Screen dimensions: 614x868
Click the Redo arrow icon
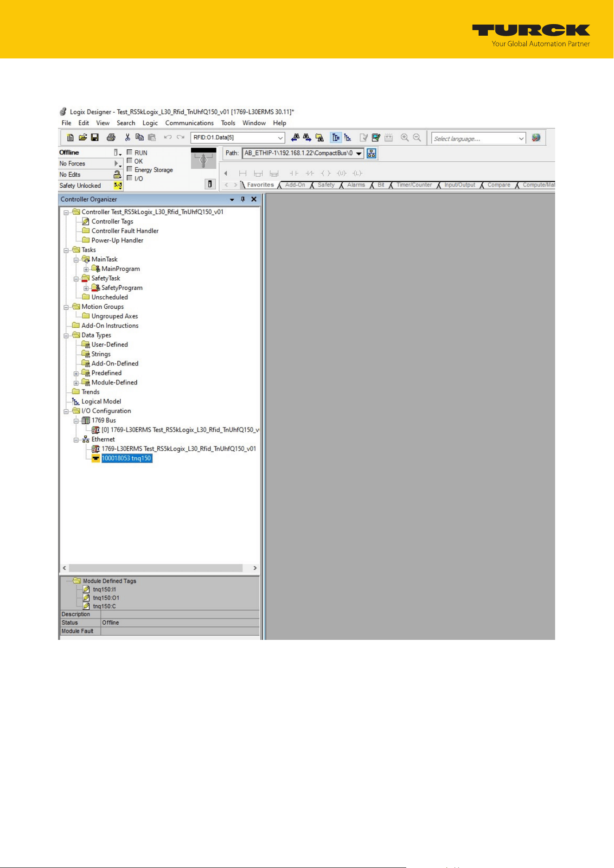click(180, 138)
